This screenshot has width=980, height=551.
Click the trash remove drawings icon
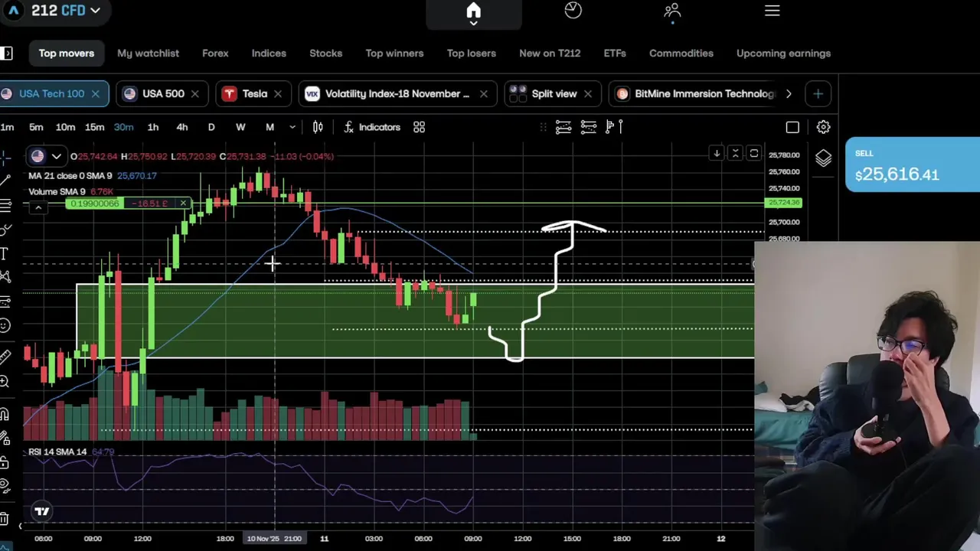tap(5, 520)
